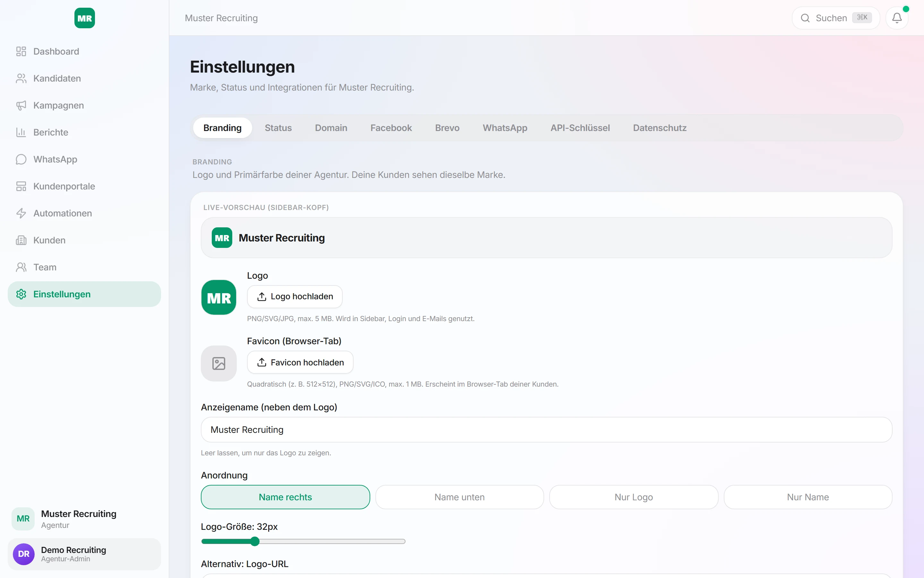Viewport: 924px width, 578px height.
Task: Click the Muster Recruiting breadcrumb title
Action: coord(221,18)
